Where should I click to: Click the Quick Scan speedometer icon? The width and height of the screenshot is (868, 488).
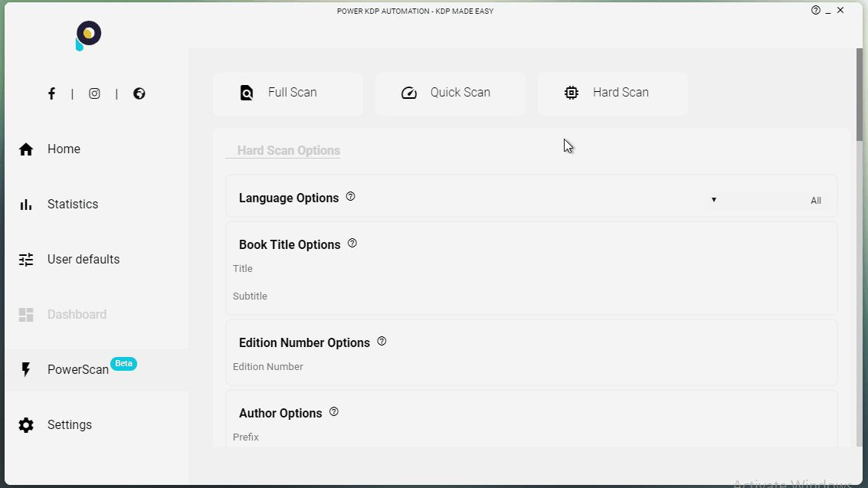409,93
